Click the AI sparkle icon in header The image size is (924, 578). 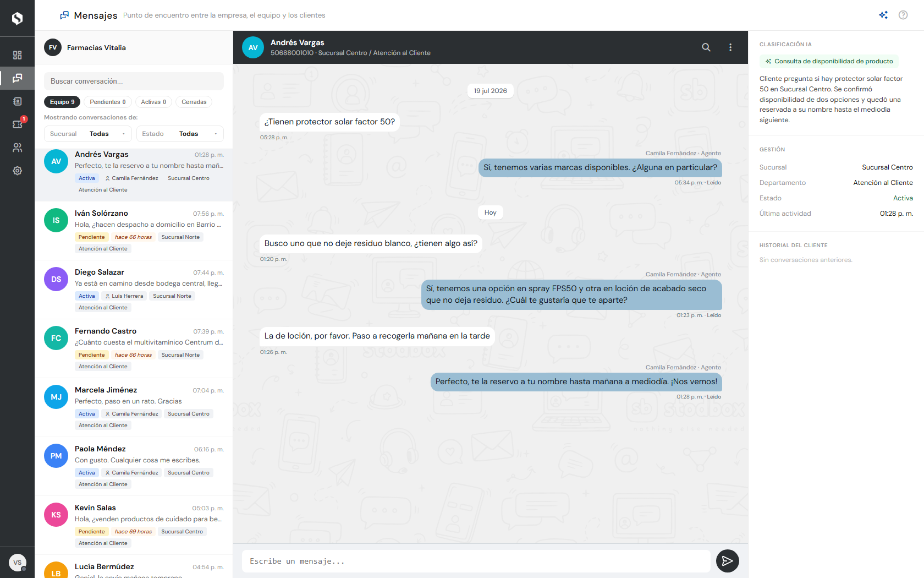(x=883, y=15)
